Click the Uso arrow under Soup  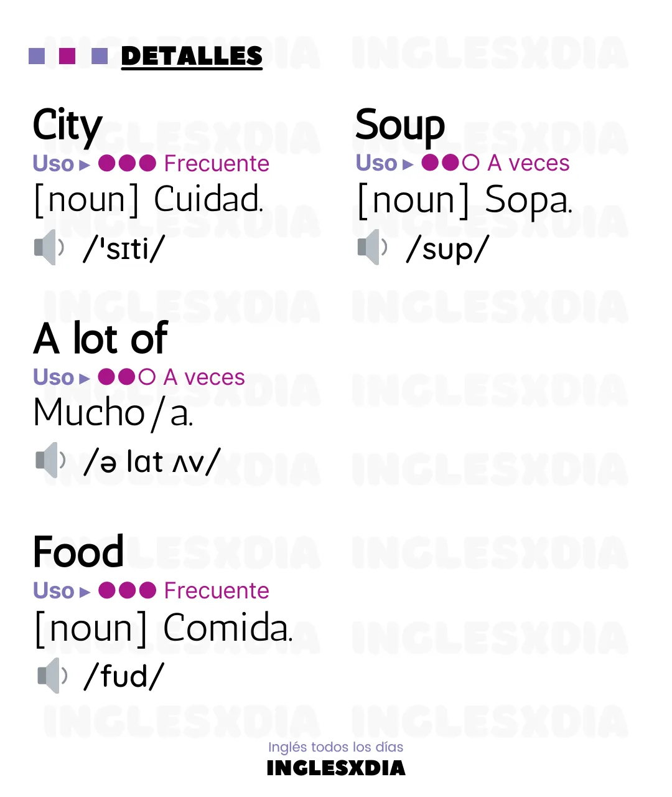pos(408,164)
